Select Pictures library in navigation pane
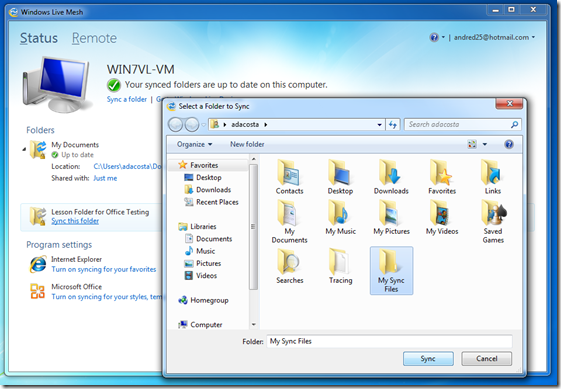Viewport: 561px width, 389px height. click(x=203, y=263)
